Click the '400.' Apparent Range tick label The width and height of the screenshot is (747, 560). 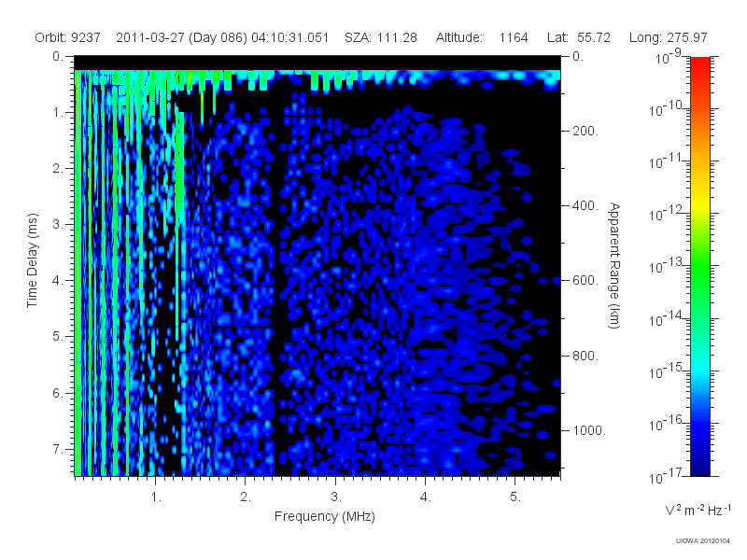585,205
